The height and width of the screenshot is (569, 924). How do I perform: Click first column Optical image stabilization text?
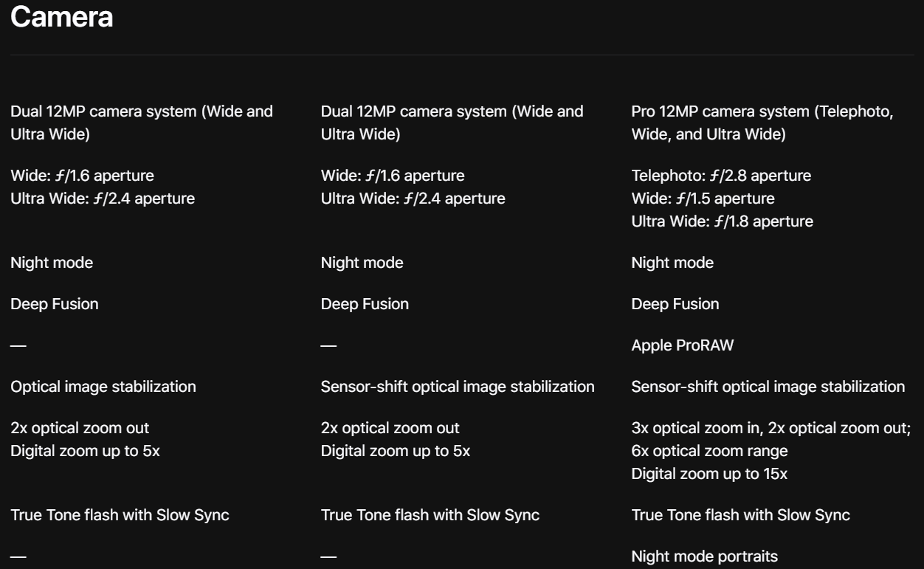[x=103, y=387]
